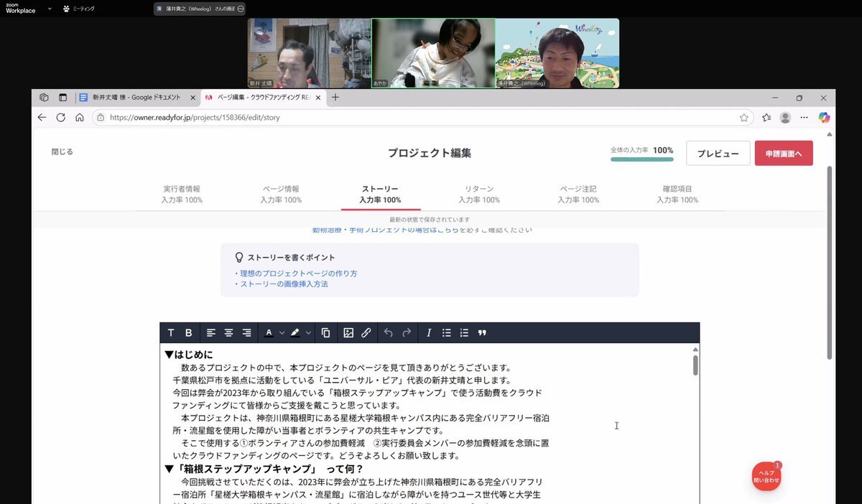This screenshot has width=862, height=504.
Task: Add this page to favorites with star
Action: [744, 117]
